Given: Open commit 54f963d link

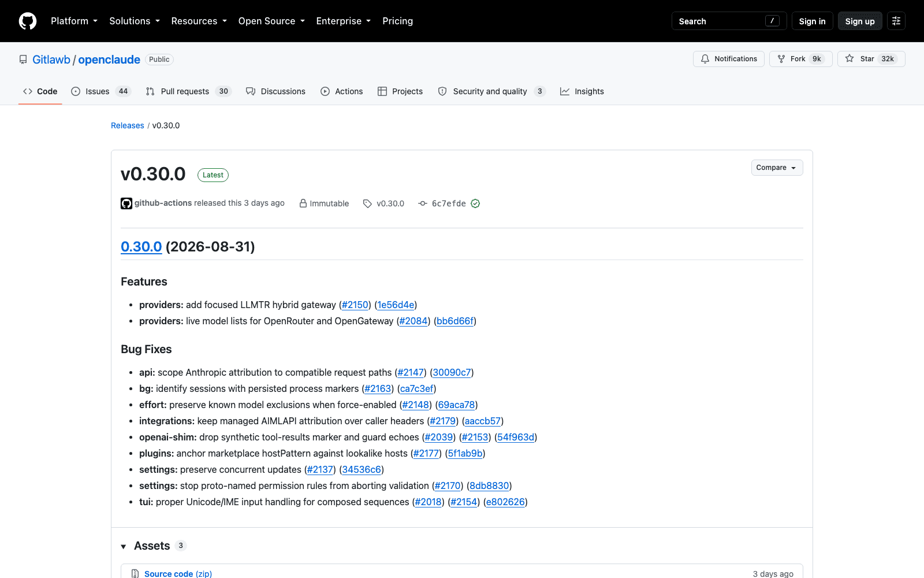Looking at the screenshot, I should pos(516,437).
